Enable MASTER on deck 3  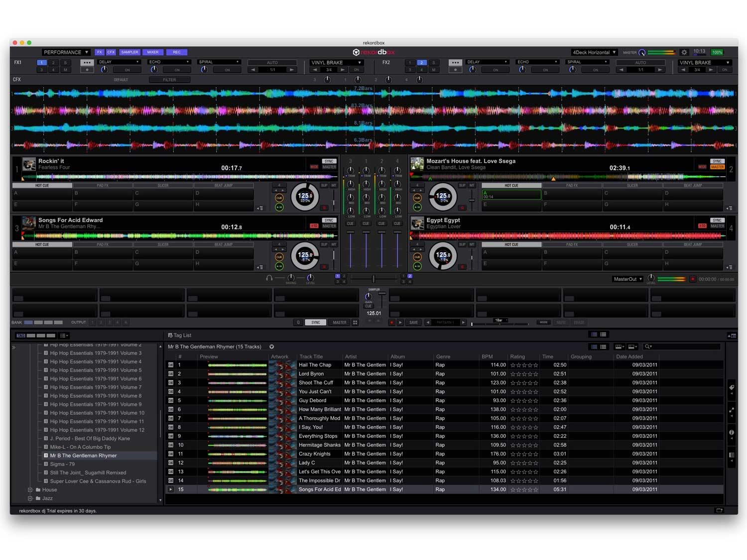click(329, 226)
